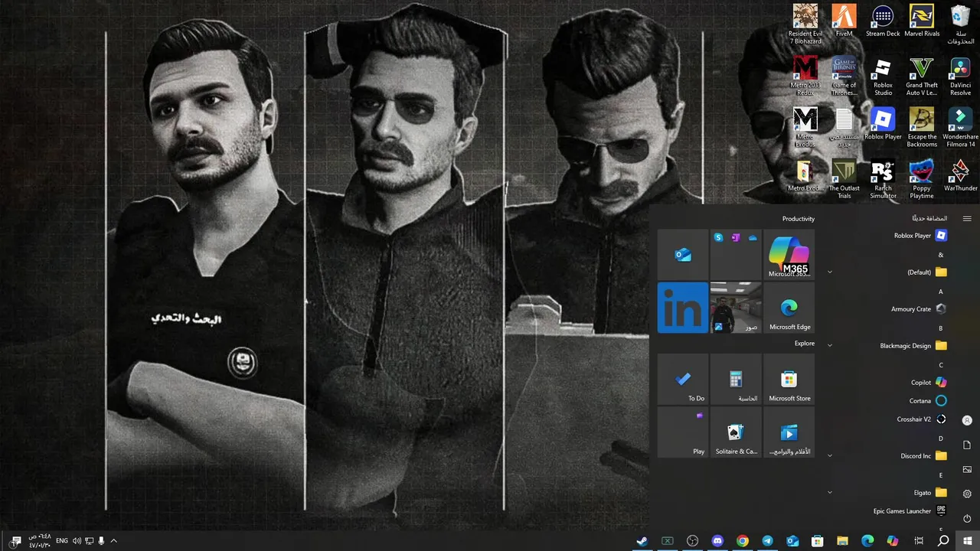
Task: Open the Calculator tile in Explore group
Action: [736, 379]
